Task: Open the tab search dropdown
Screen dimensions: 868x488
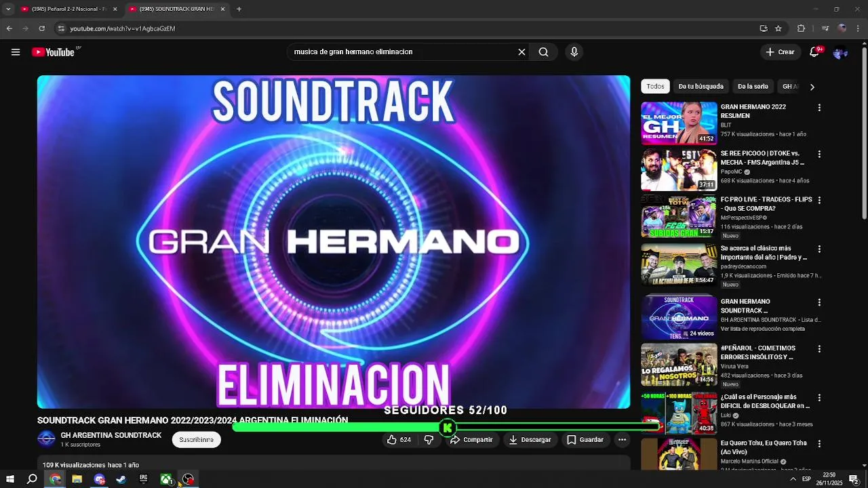Action: 8,9
